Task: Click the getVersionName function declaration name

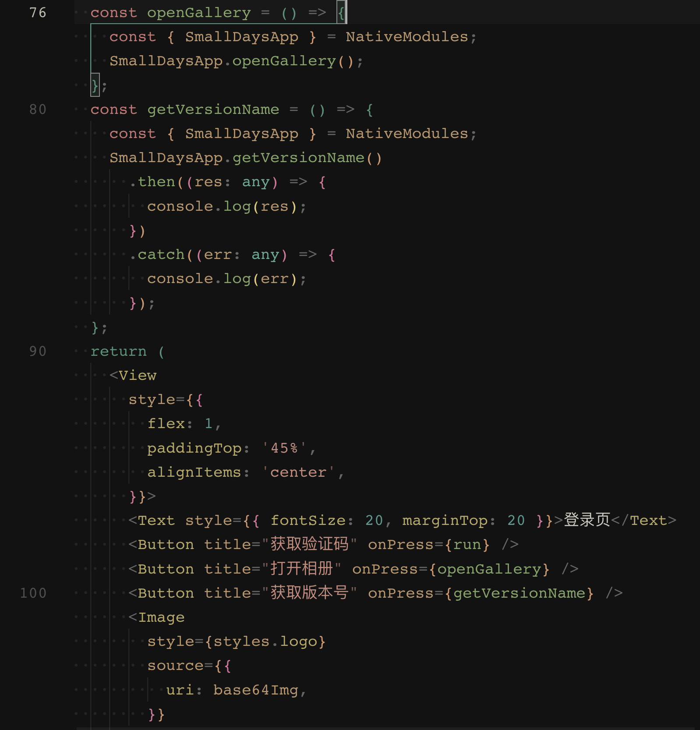Action: pyautogui.click(x=213, y=110)
